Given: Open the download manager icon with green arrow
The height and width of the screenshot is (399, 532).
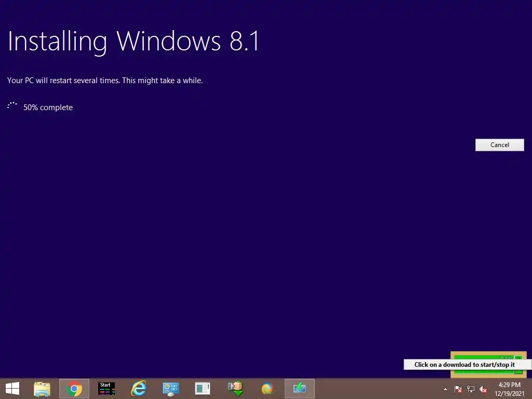Looking at the screenshot, I should 235,389.
